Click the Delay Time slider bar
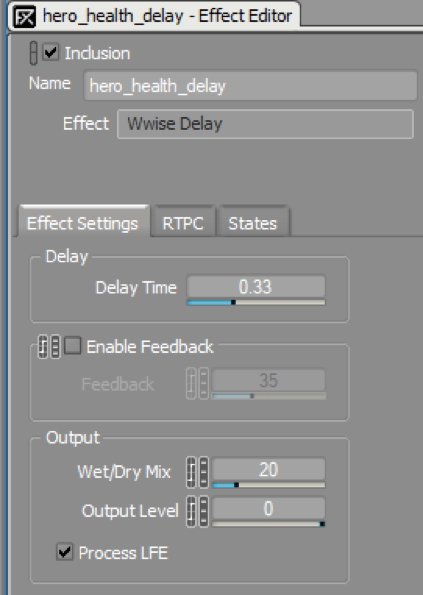The image size is (423, 595). (256, 302)
